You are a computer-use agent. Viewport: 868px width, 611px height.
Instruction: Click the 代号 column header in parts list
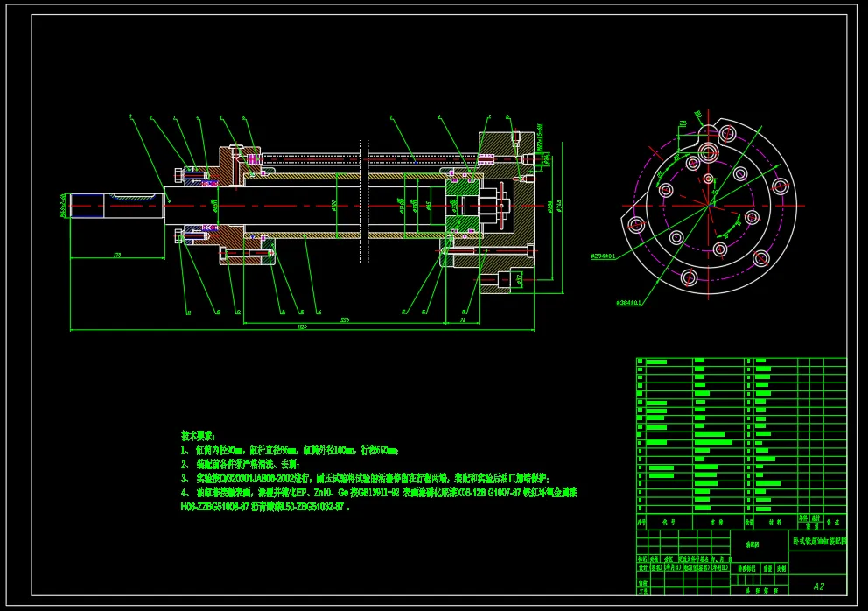668,523
